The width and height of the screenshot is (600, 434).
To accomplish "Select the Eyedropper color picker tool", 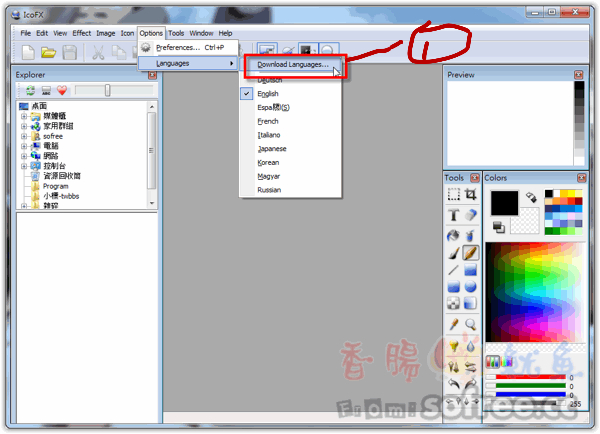I will coord(454,325).
